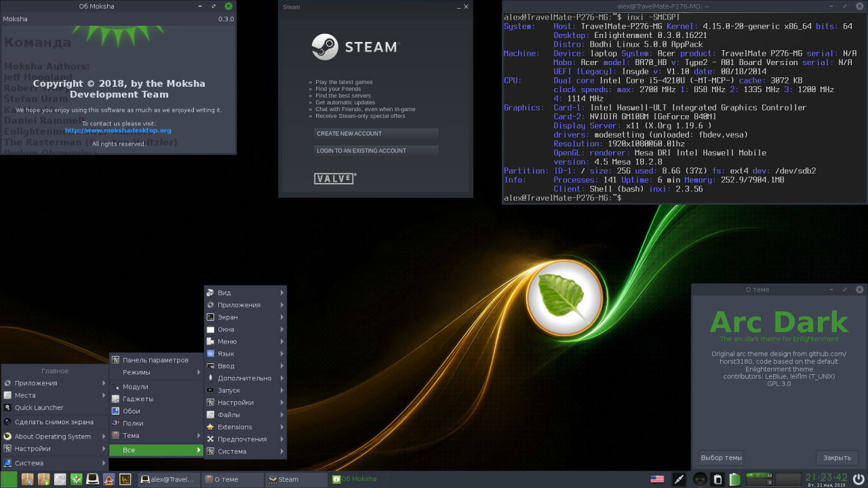Launch the green compass web browser icon
The image size is (868, 488).
tap(76, 479)
